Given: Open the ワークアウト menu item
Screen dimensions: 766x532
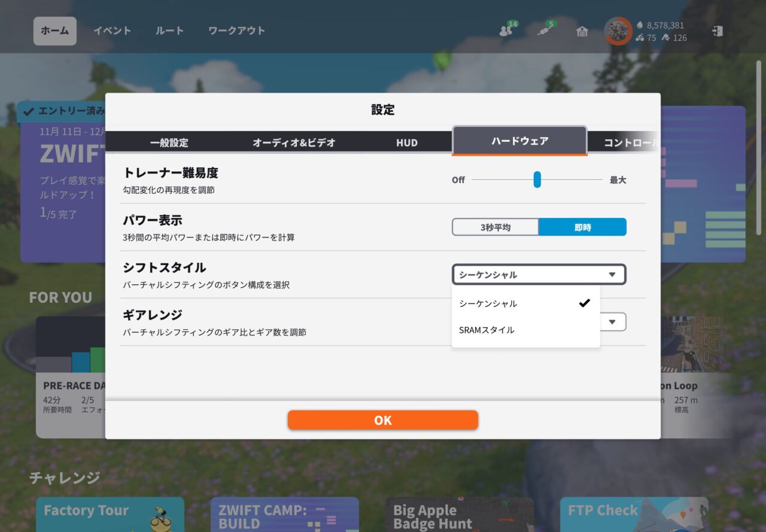Looking at the screenshot, I should coord(236,31).
